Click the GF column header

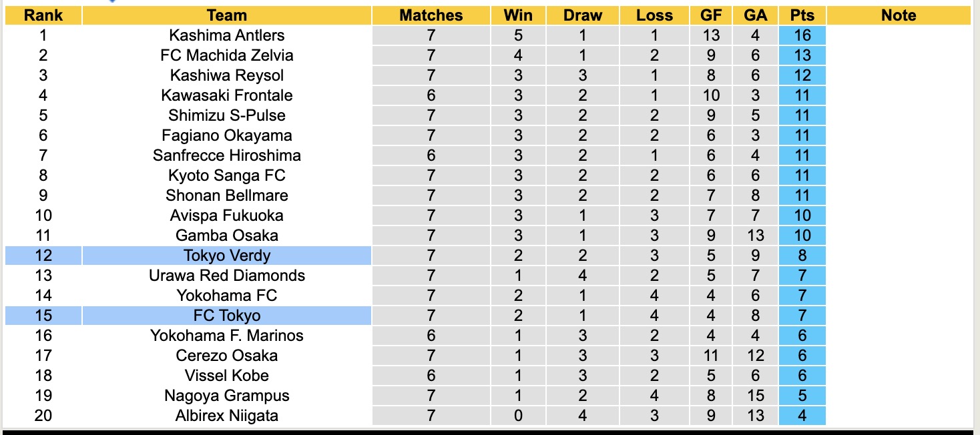point(711,15)
